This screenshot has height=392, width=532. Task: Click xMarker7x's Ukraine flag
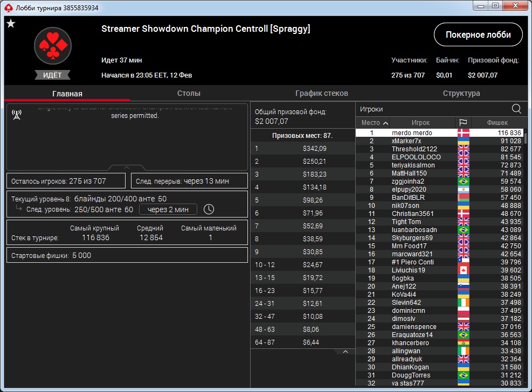[463, 141]
